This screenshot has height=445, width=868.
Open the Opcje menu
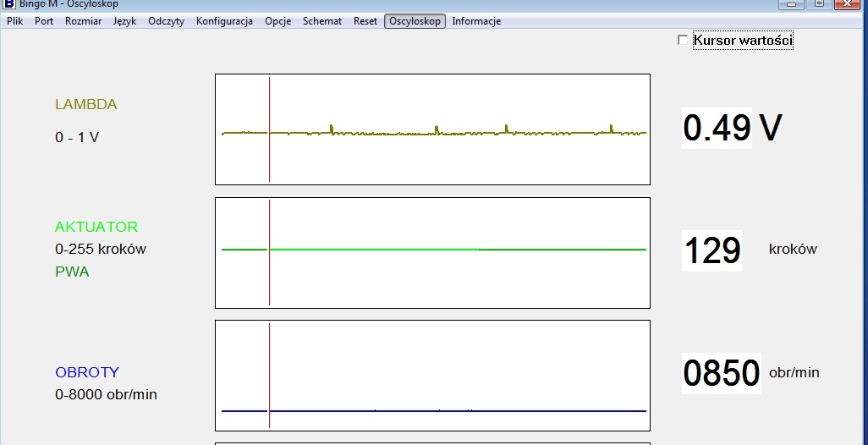[277, 21]
